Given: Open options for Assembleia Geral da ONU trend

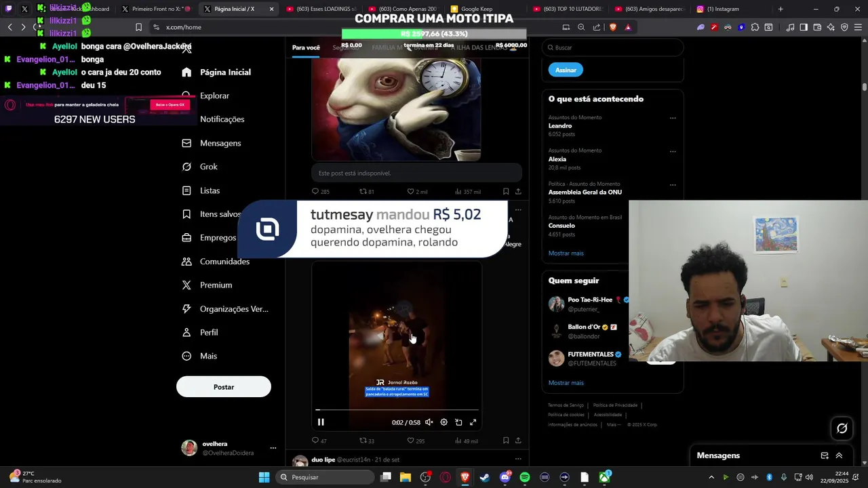Looking at the screenshot, I should 673,184.
